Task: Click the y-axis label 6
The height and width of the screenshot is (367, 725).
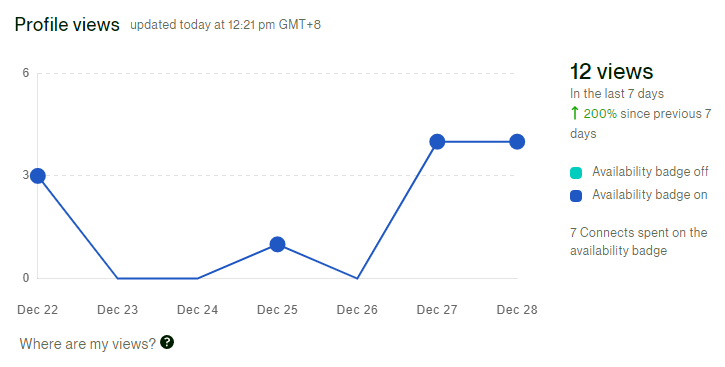Action: click(25, 73)
